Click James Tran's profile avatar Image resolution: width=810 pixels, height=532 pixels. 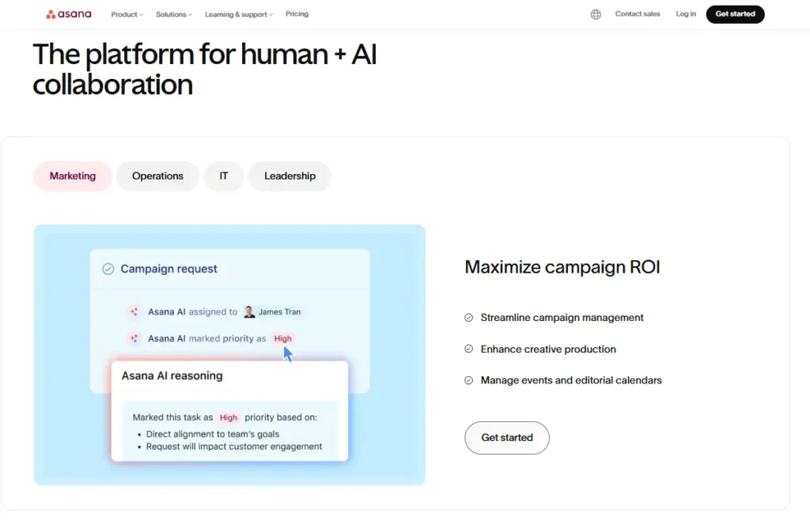248,311
